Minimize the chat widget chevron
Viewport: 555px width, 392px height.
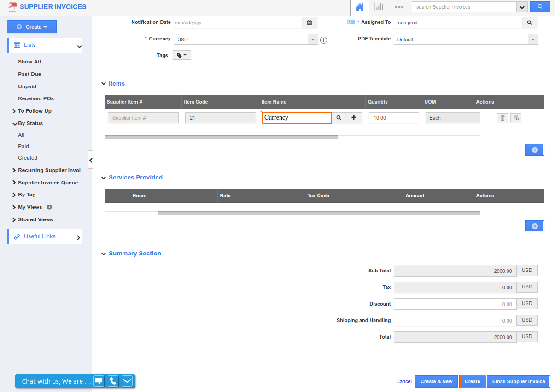[127, 381]
